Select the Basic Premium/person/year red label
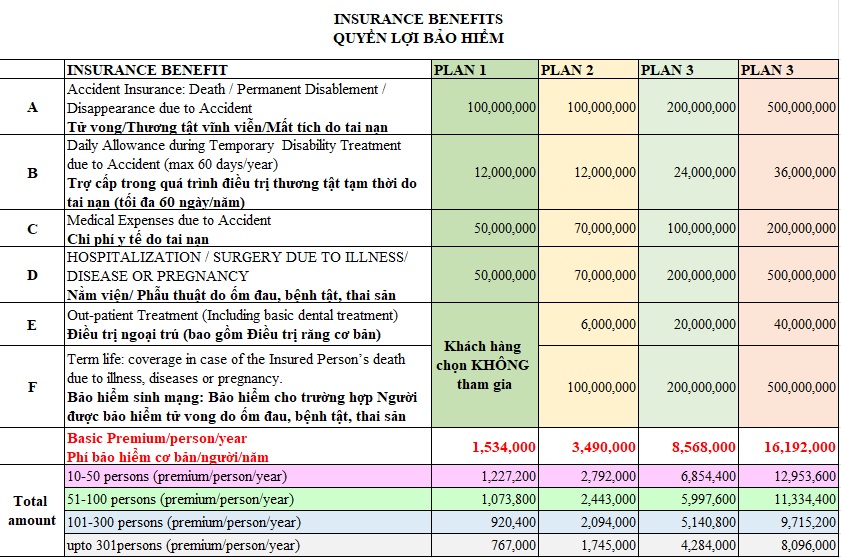841x558 pixels. 157,438
